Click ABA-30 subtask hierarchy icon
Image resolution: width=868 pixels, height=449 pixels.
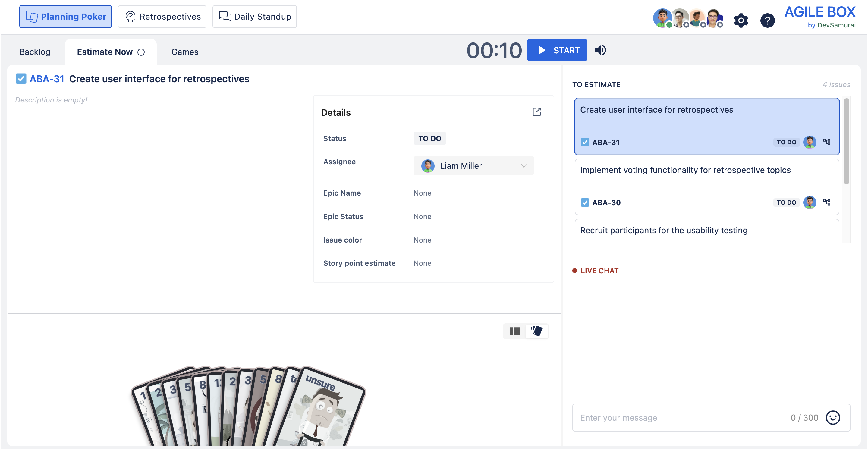click(x=826, y=202)
